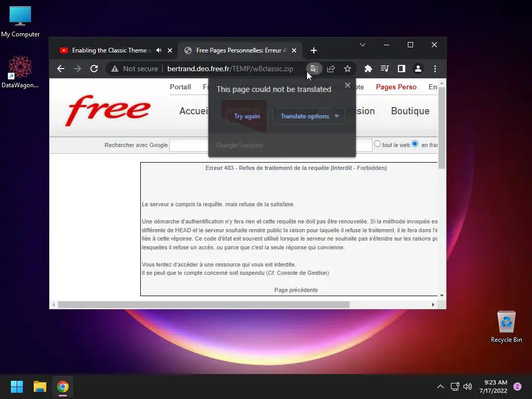Click Try again in translate popup

click(x=247, y=116)
